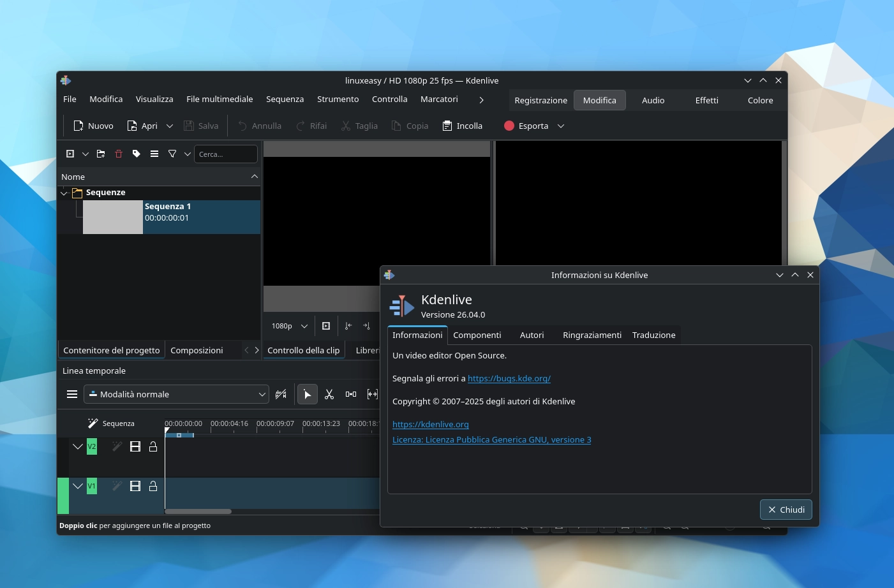Open the tag icon in project bin
Screen dimensions: 894x588
137,154
